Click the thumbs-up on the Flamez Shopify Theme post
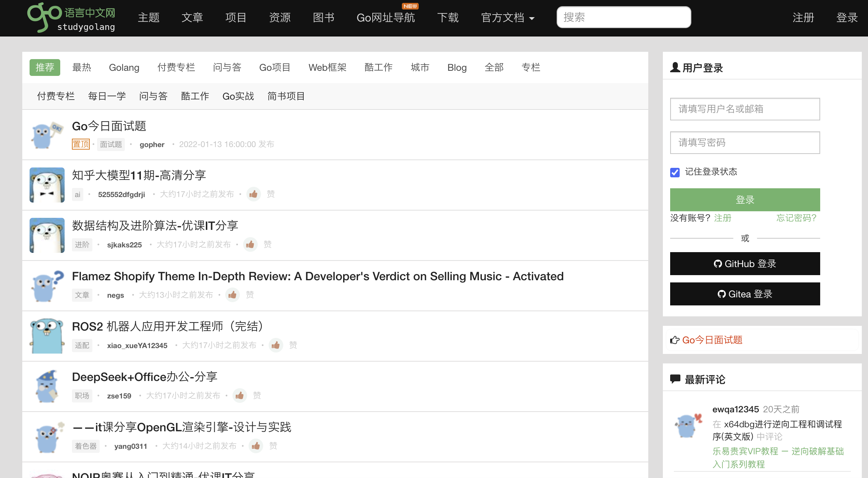This screenshot has width=868, height=478. [x=233, y=295]
